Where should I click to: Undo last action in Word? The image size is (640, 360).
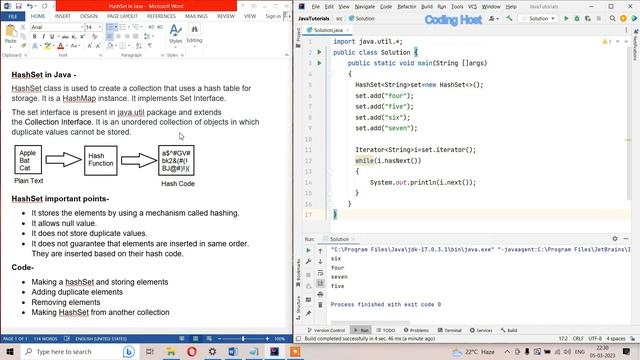(x=30, y=6)
